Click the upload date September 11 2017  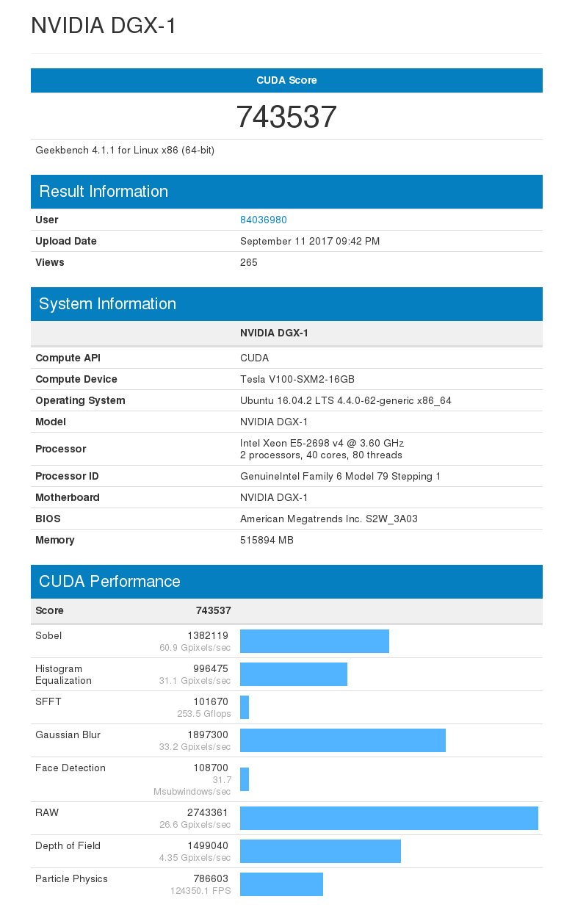point(310,241)
